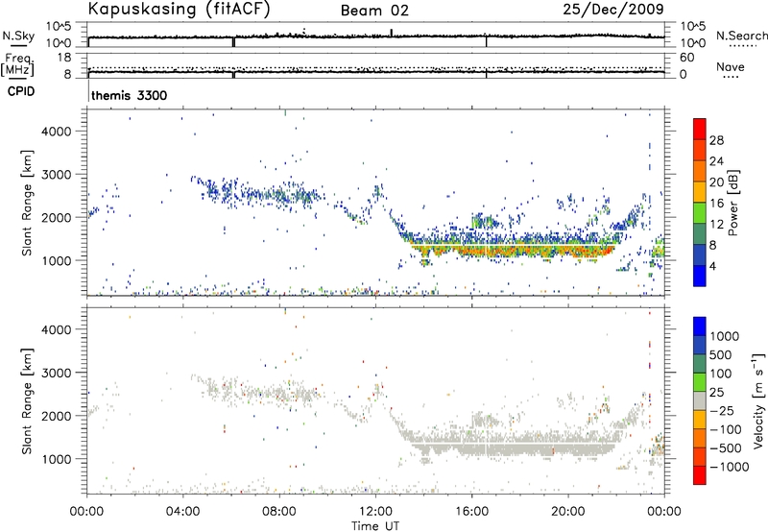Select the 'Beam 02' label

(x=374, y=11)
